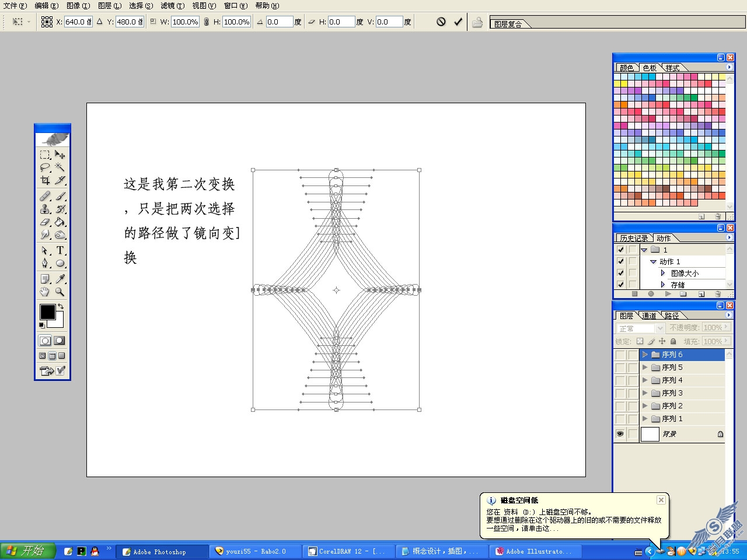The image size is (747, 560).
Task: Select the Path Selection arrow tool
Action: (45, 250)
